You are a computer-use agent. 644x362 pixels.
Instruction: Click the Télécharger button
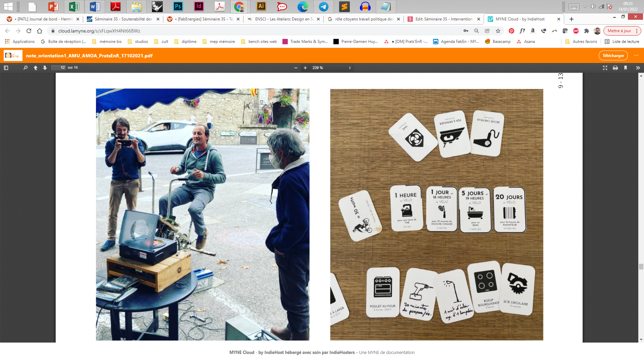pos(613,56)
